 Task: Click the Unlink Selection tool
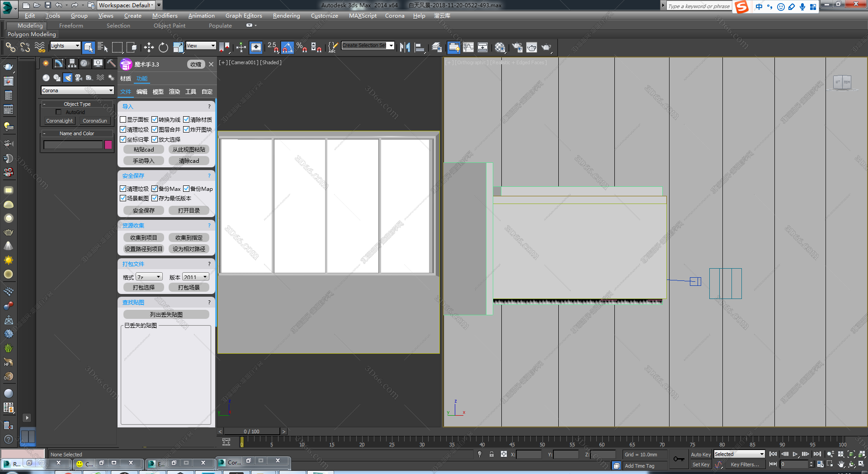point(25,47)
